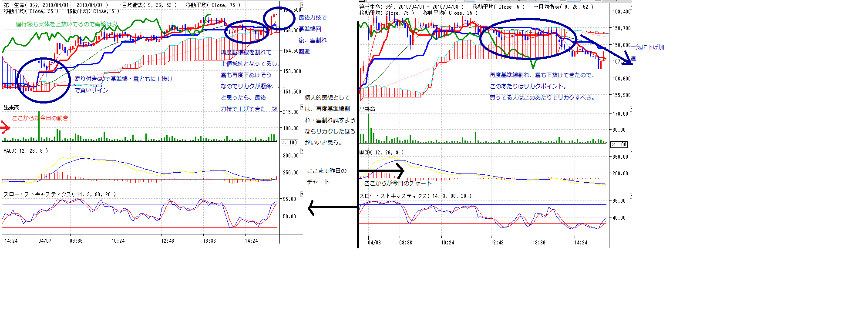Image resolution: width=868 pixels, height=334 pixels.
Task: Click the × 100 box on right chart
Action: (619, 144)
